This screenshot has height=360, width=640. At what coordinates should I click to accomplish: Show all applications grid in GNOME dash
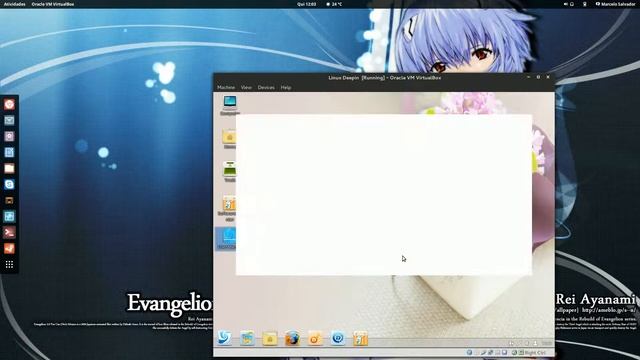tap(9, 264)
